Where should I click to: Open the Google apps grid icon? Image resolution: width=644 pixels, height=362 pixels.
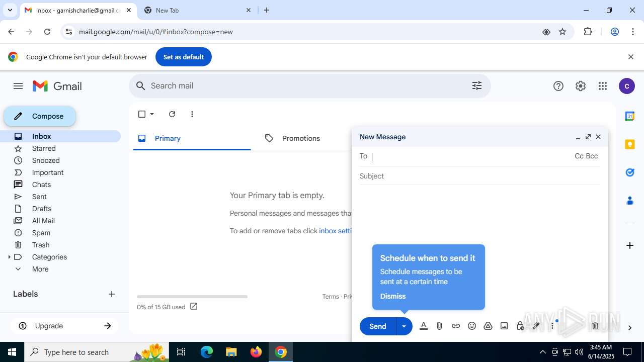[x=603, y=86]
